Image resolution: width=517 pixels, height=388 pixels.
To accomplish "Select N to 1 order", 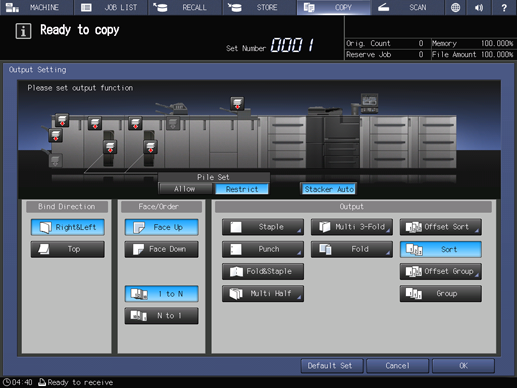I will coord(162,316).
